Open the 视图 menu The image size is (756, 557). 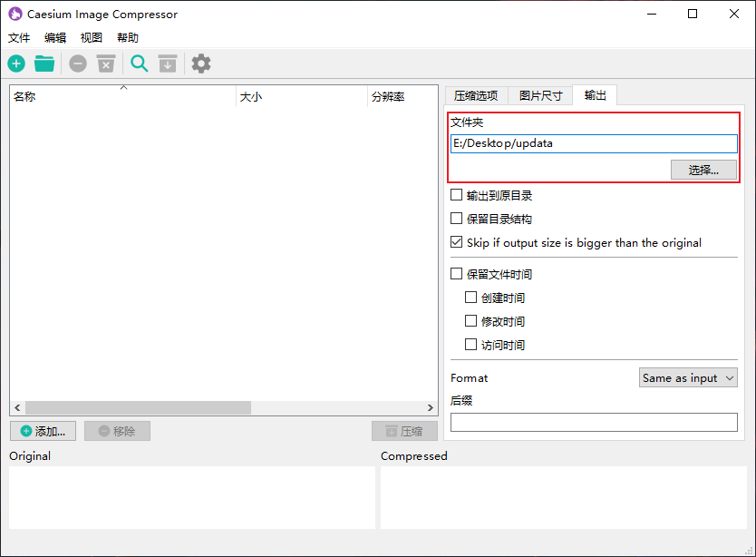pyautogui.click(x=92, y=38)
